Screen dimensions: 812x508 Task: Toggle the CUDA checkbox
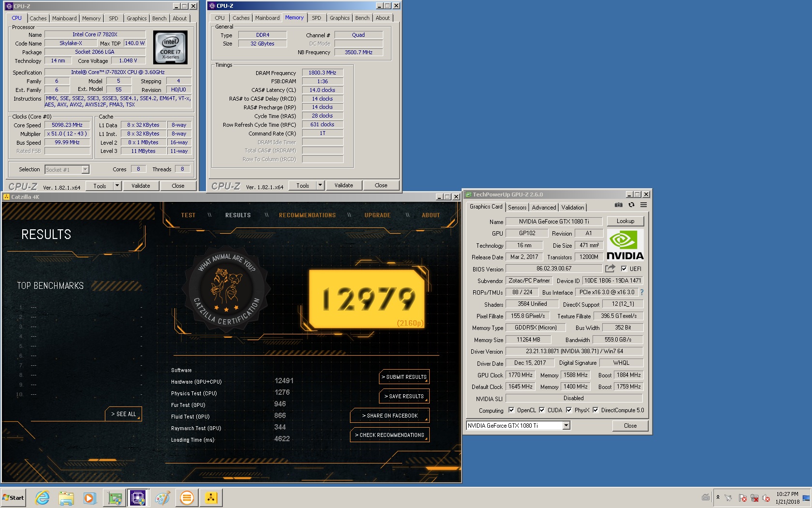542,410
